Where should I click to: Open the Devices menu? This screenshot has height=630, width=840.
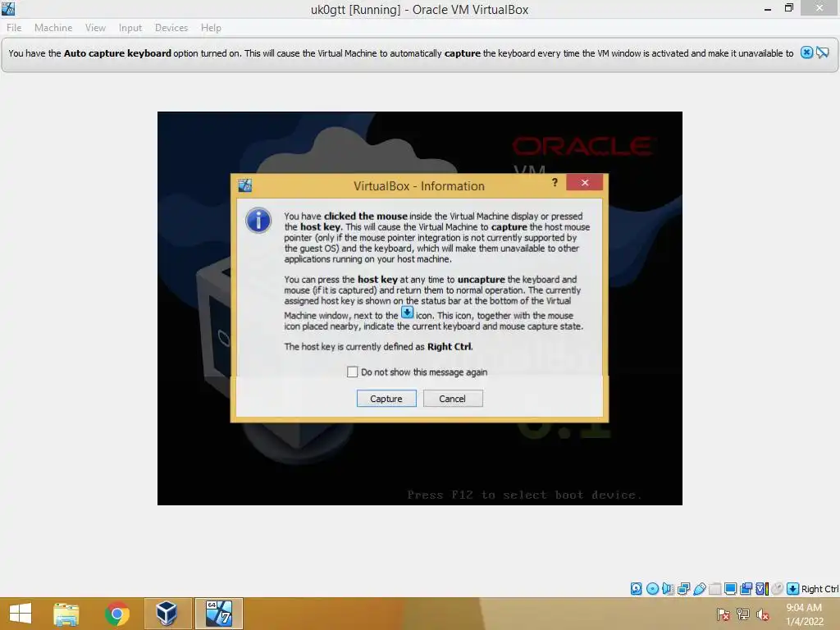pos(171,28)
